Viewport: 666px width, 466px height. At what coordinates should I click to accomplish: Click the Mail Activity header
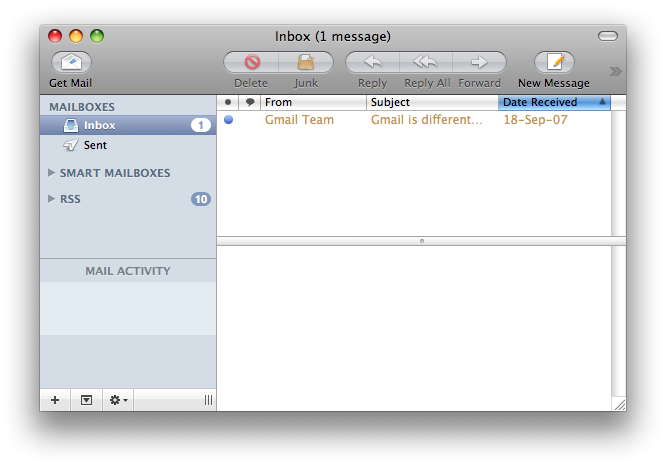pos(128,271)
